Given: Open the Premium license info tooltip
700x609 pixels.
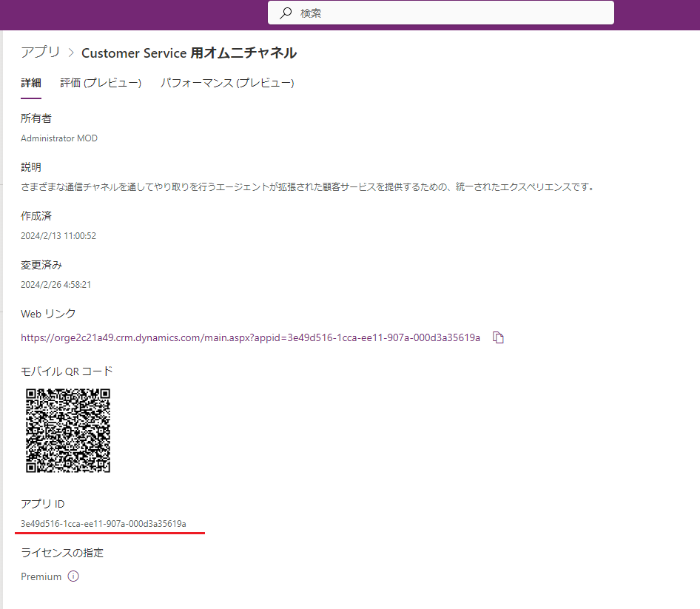Looking at the screenshot, I should [73, 576].
